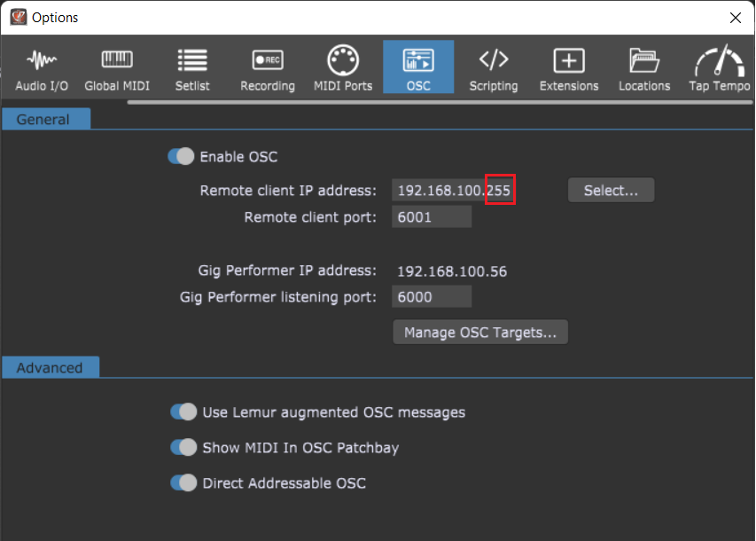Image resolution: width=756 pixels, height=541 pixels.
Task: Click the Gig Performer listening port label
Action: point(277,297)
